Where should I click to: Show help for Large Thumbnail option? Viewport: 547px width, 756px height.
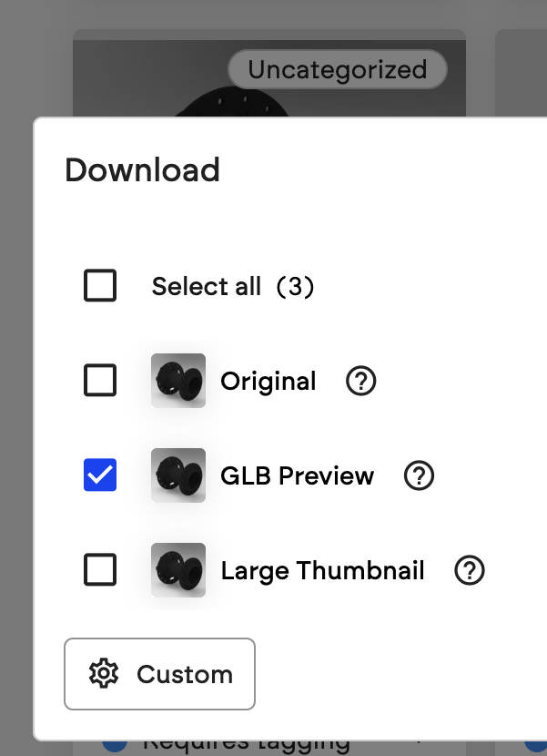pyautogui.click(x=470, y=570)
